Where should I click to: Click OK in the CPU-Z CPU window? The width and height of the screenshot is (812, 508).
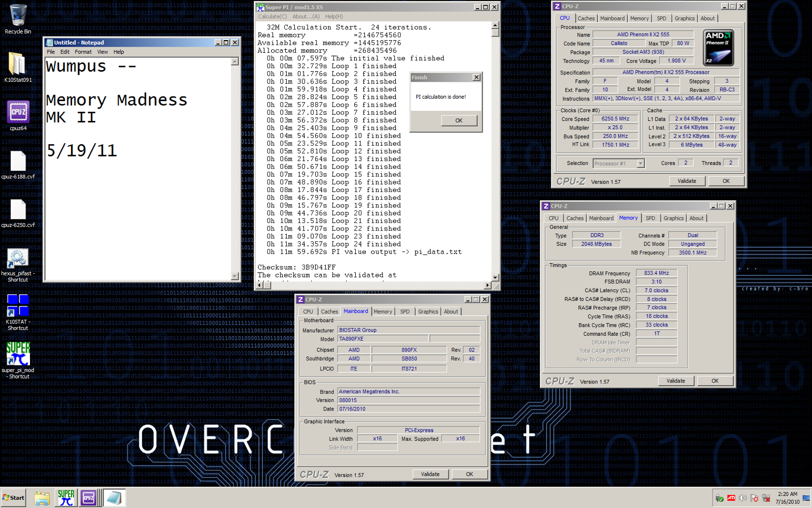click(x=726, y=181)
